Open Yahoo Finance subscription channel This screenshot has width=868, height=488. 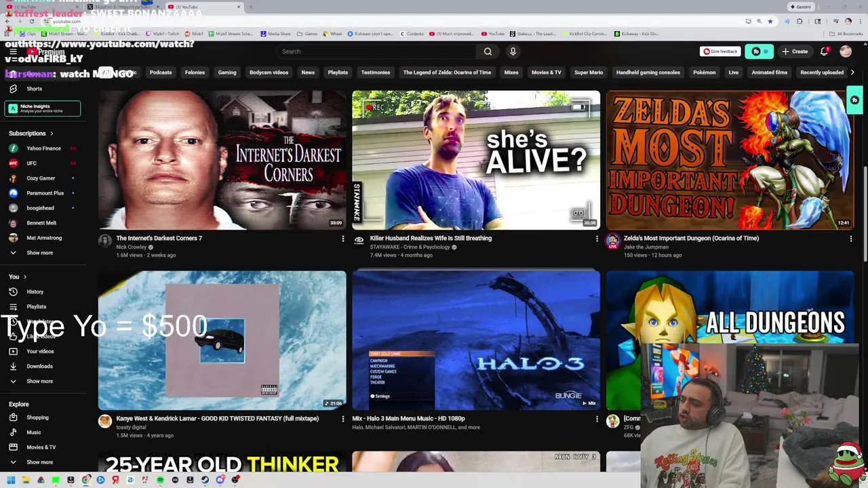43,148
